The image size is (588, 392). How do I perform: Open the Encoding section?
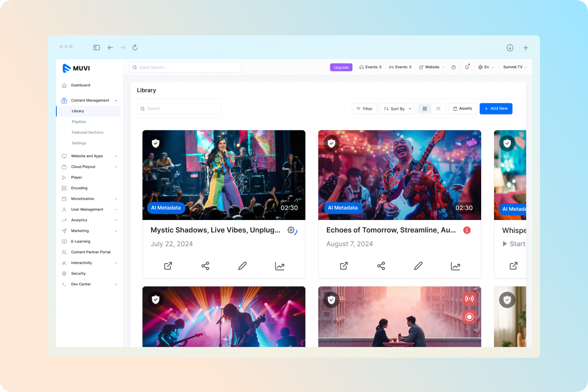(79, 188)
